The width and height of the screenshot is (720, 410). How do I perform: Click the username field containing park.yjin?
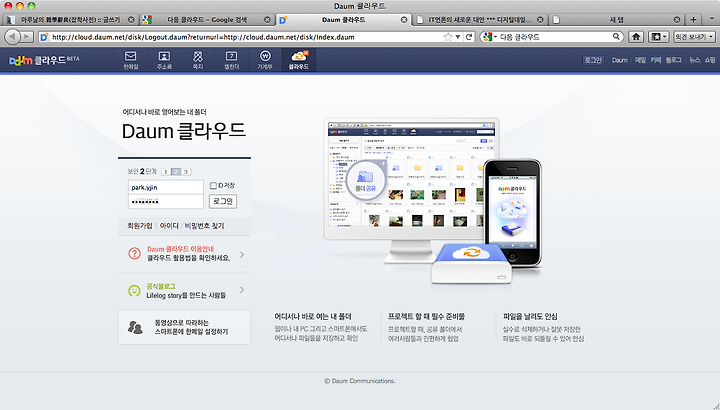coord(165,187)
